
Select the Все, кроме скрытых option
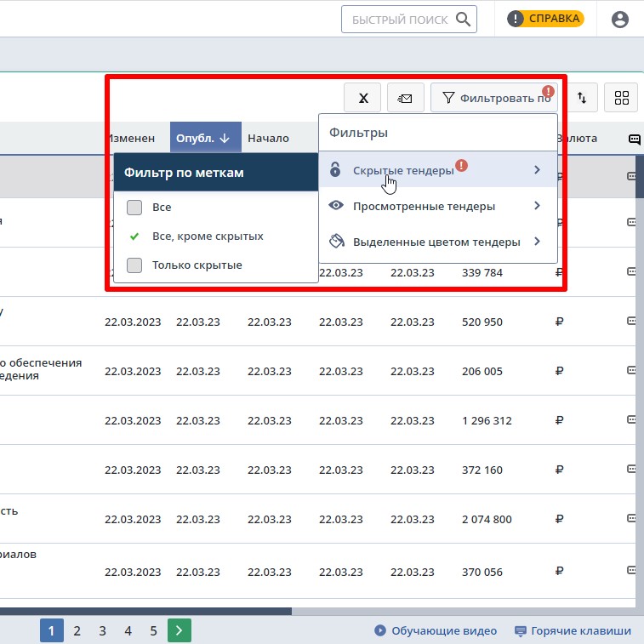[208, 237]
